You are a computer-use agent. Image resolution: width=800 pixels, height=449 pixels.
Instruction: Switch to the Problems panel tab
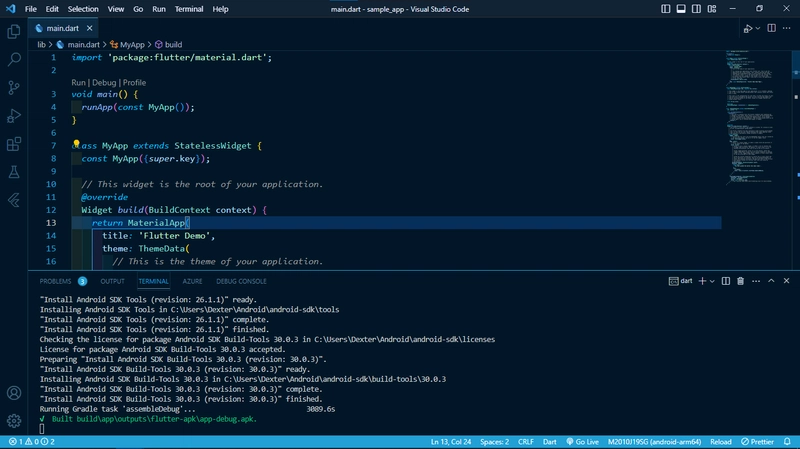tap(55, 281)
